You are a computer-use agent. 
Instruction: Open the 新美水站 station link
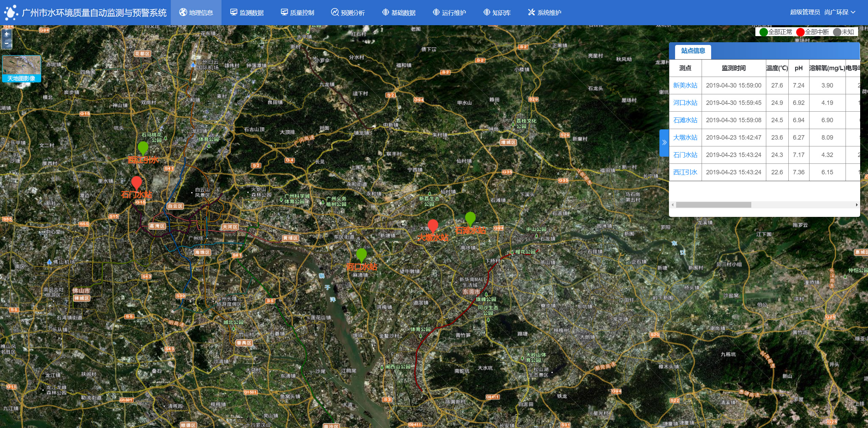[x=685, y=85]
